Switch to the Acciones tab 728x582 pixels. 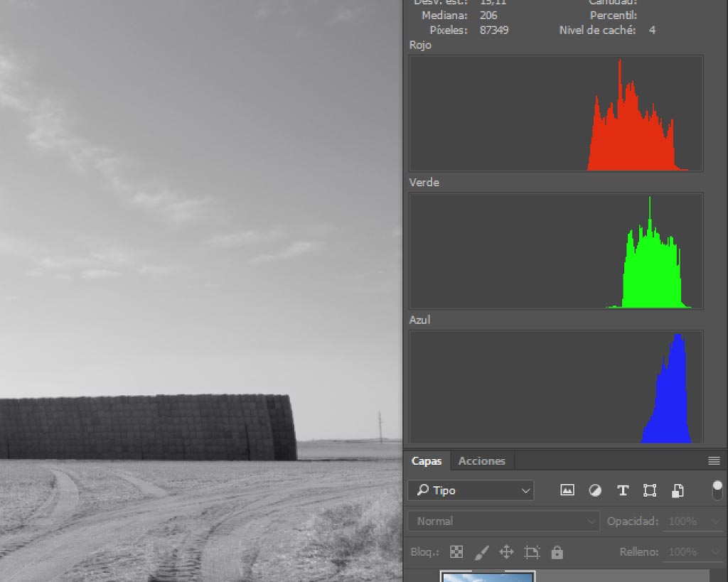481,461
